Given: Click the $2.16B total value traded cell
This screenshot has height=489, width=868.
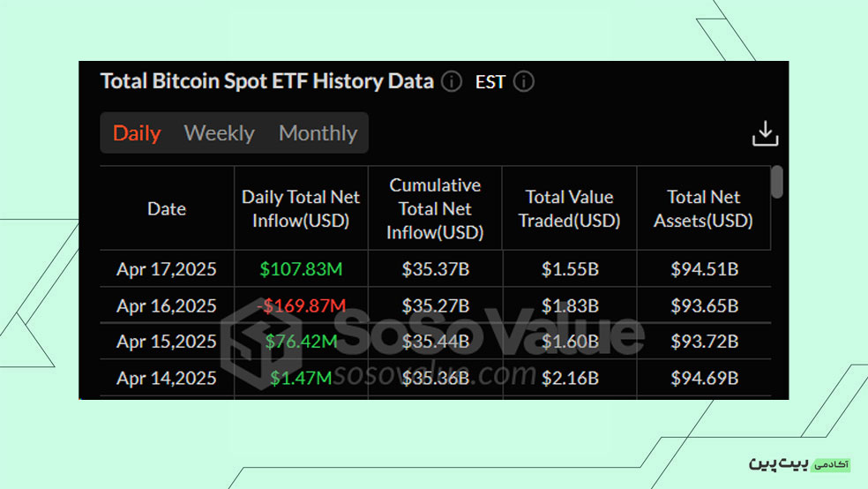Looking at the screenshot, I should 569,379.
